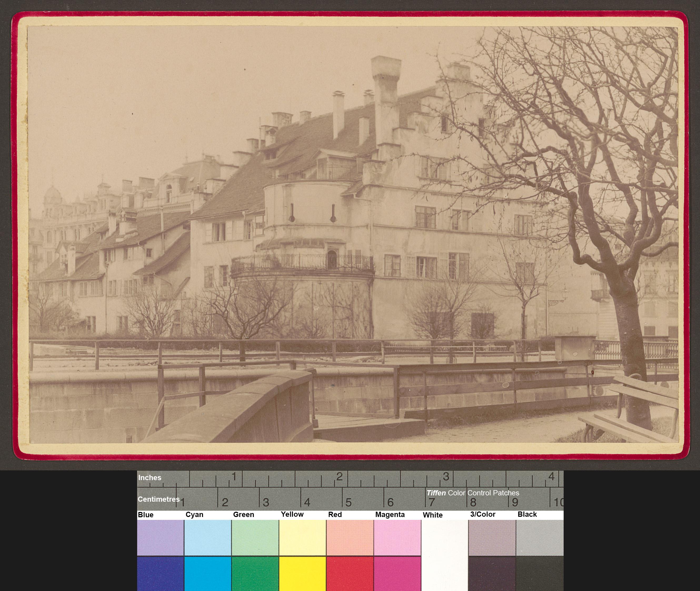
Task: Click the 'Blue' label text
Action: [146, 515]
